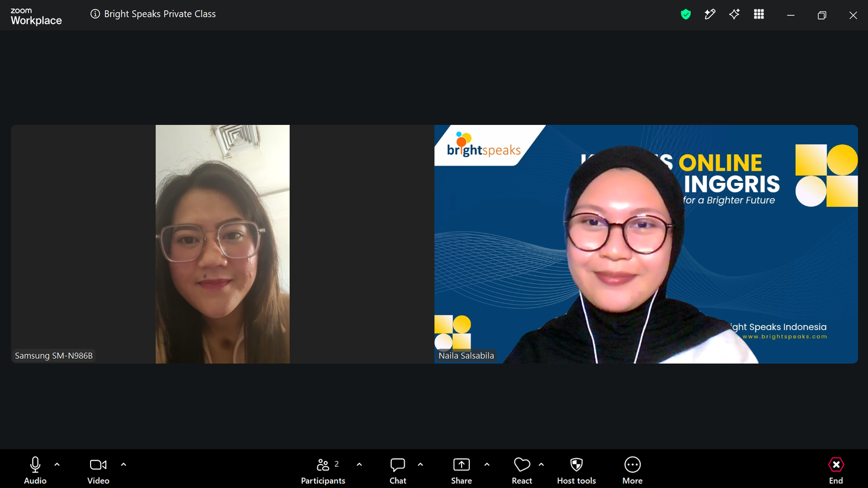Open the More options menu

pyautogui.click(x=633, y=470)
